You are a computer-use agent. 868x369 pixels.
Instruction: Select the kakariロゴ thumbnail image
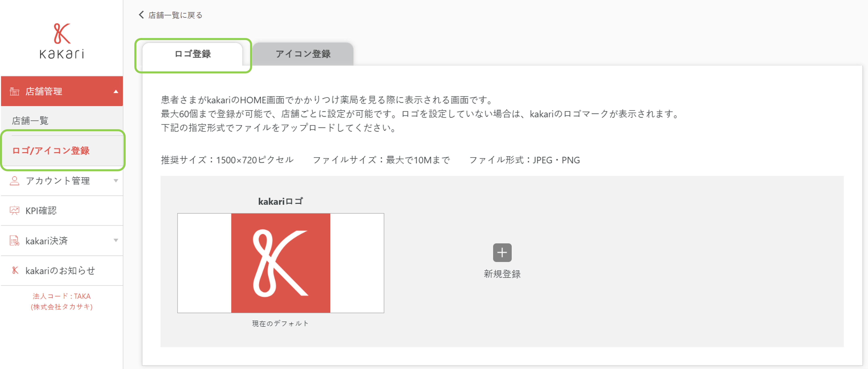[x=281, y=263]
